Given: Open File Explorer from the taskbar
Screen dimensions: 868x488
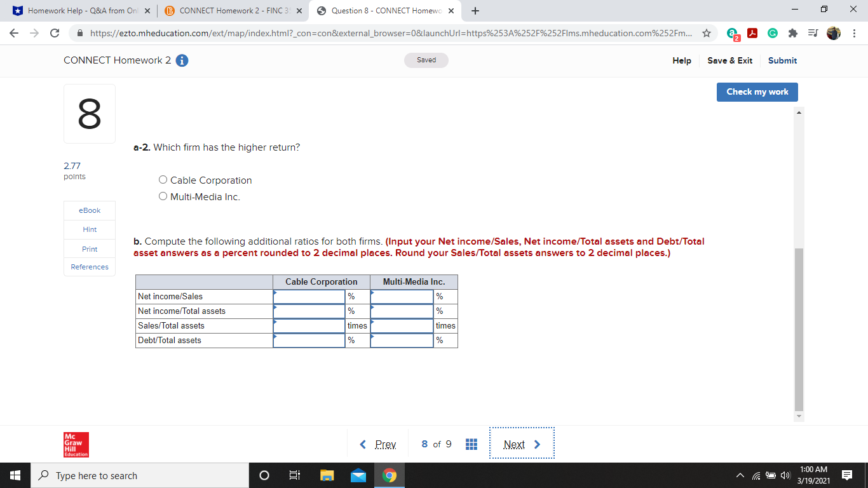Looking at the screenshot, I should [x=327, y=475].
